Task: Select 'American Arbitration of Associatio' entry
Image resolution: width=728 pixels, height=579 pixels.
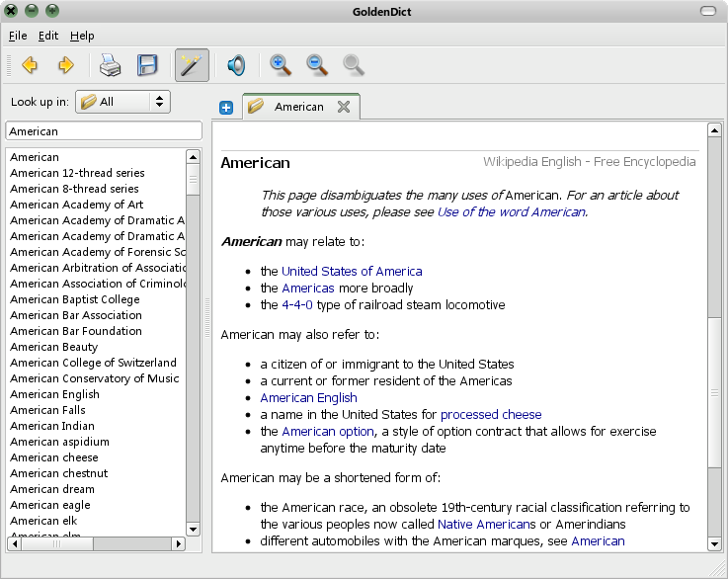Action: click(98, 268)
